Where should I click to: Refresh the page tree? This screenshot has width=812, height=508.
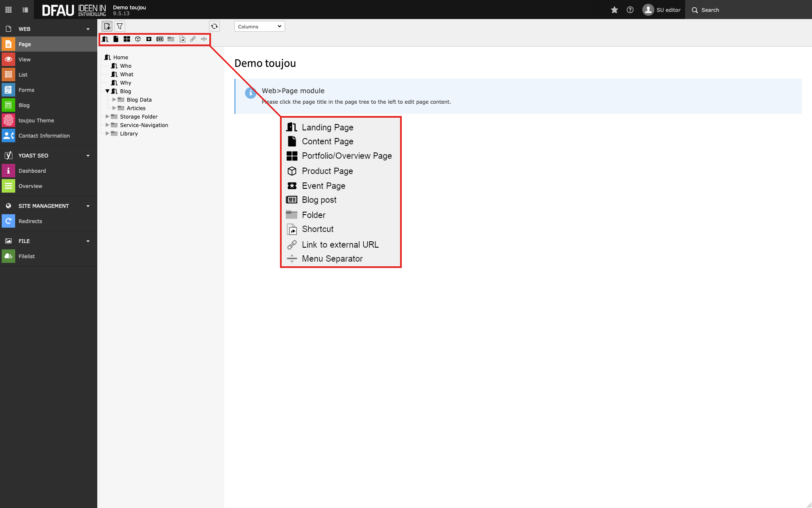[x=214, y=26]
